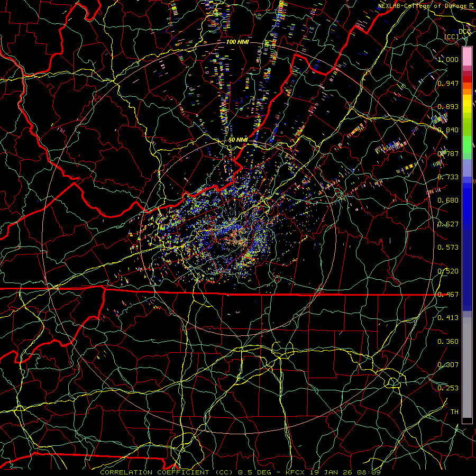Click the 0.893 scale value

pos(448,106)
